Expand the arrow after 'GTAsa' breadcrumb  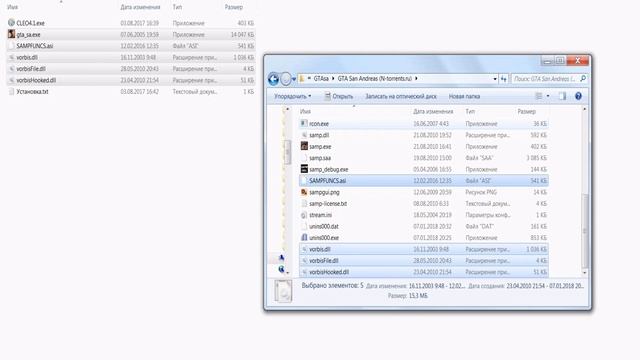tap(333, 78)
